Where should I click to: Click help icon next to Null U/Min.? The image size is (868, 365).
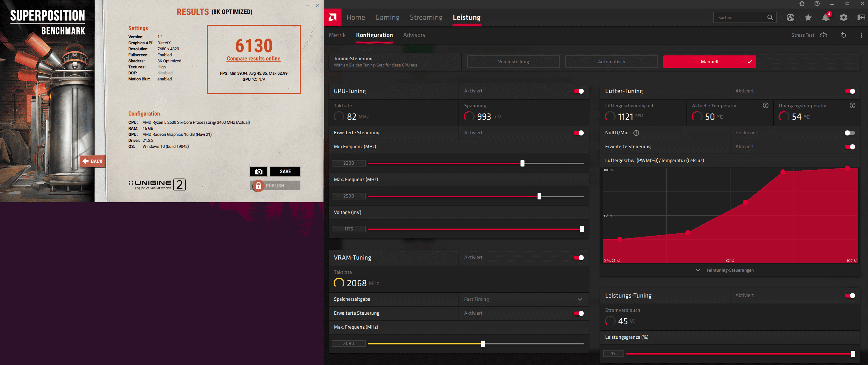pos(636,133)
